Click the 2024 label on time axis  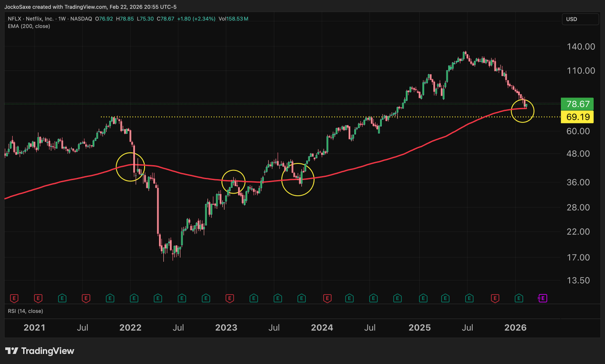(322, 328)
